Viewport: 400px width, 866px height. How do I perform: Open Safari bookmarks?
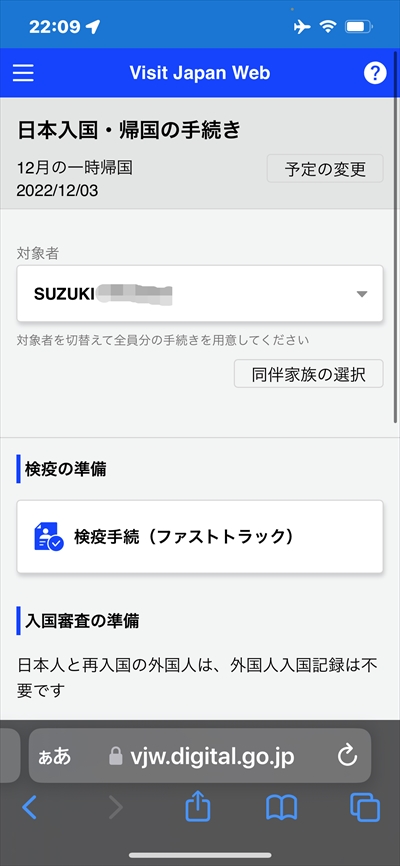pyautogui.click(x=281, y=808)
